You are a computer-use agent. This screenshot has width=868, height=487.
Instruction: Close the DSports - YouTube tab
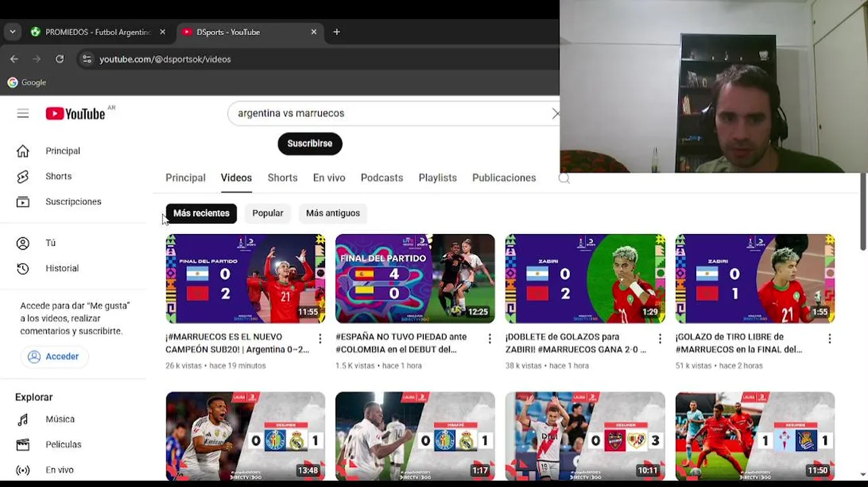point(314,32)
